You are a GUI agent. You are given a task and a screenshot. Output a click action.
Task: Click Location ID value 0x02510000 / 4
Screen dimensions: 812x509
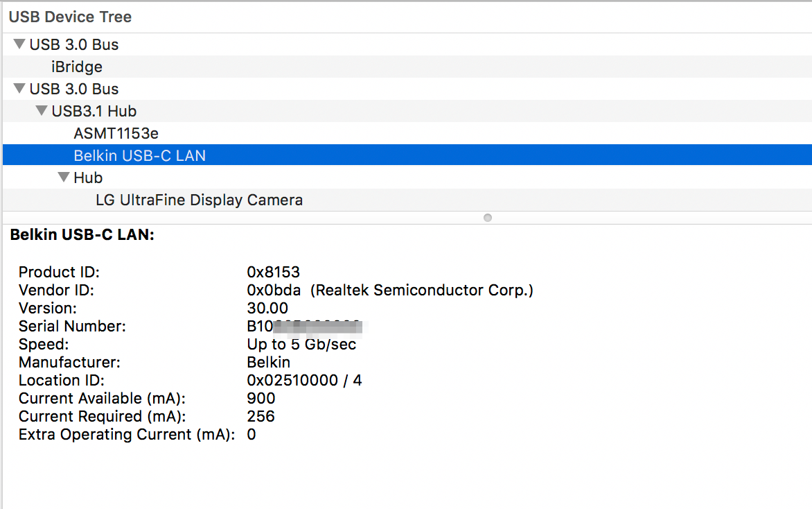pos(304,381)
